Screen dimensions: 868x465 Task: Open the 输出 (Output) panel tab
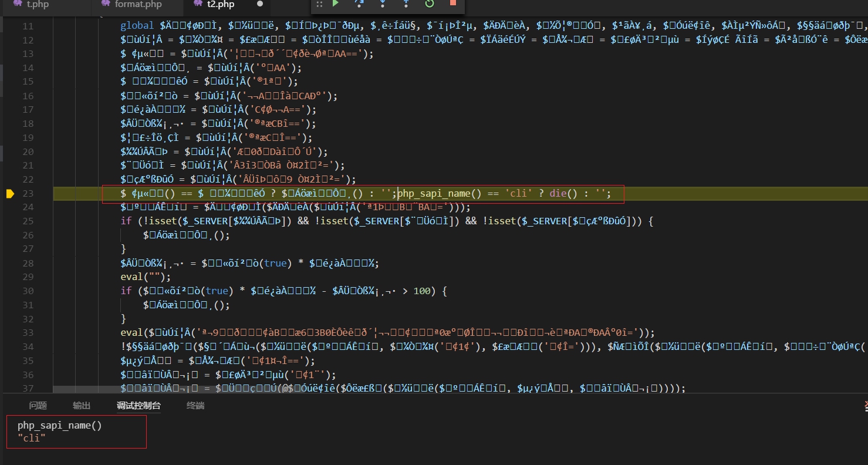coord(82,405)
